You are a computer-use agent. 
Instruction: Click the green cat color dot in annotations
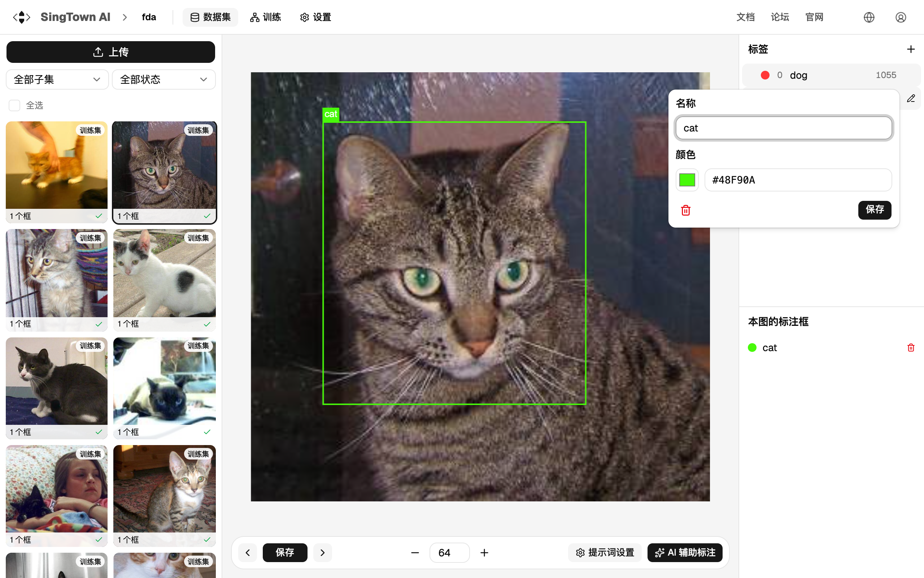[752, 348]
